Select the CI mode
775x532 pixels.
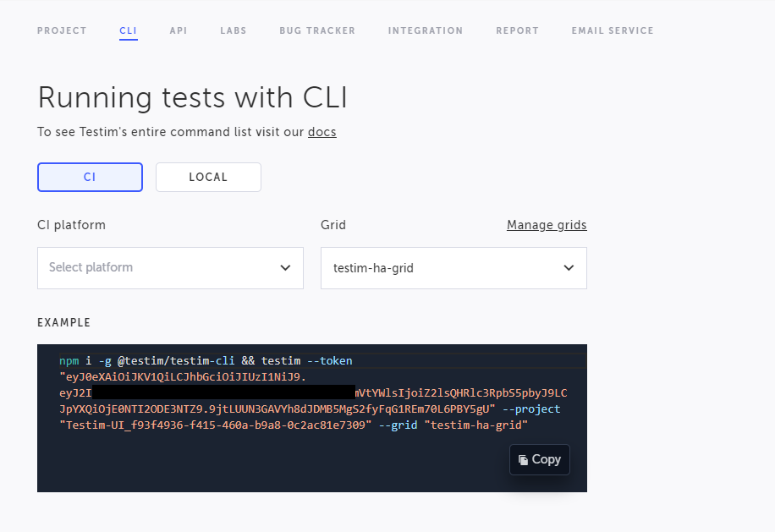90,177
